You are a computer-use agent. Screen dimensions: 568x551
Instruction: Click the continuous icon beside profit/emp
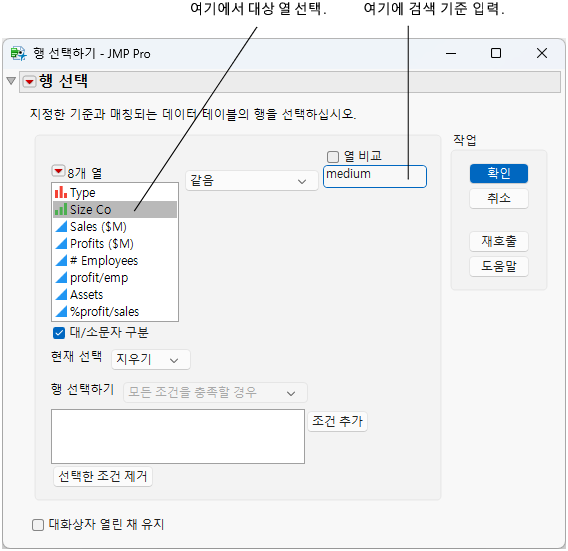pyautogui.click(x=61, y=277)
